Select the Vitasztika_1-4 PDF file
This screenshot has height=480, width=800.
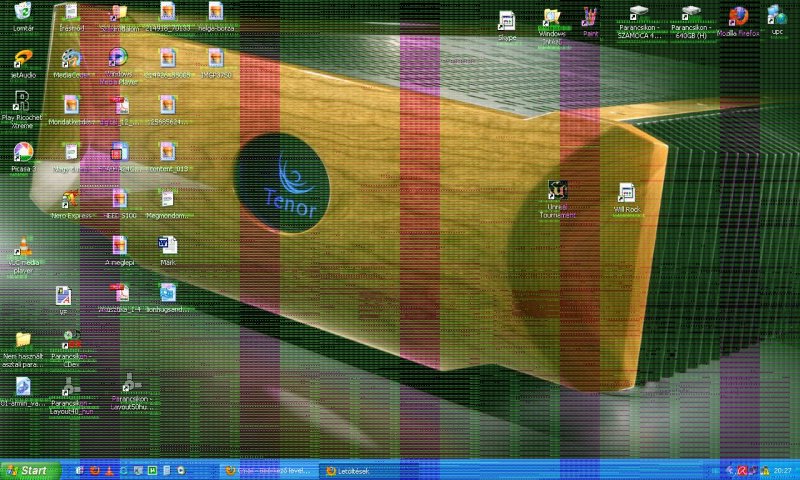pos(120,293)
